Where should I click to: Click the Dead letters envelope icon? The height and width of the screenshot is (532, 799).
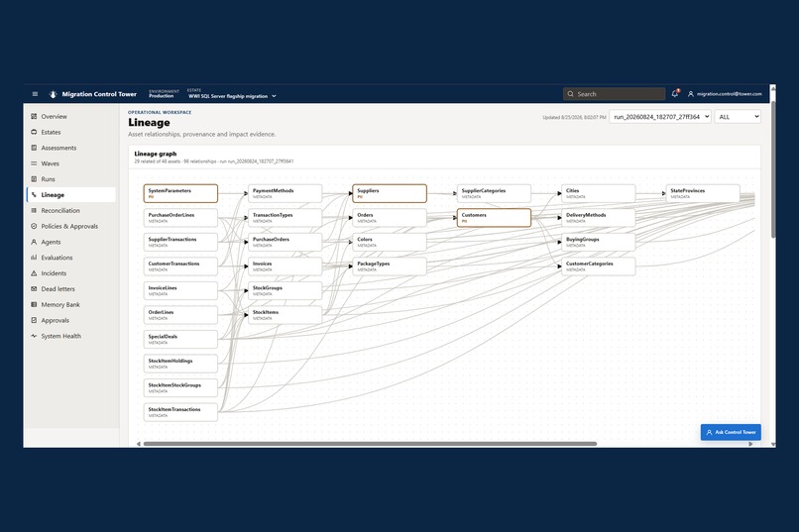coord(34,289)
